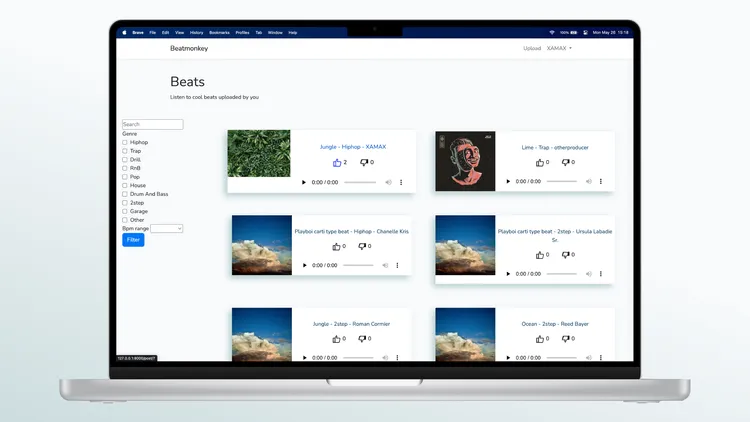Image resolution: width=750 pixels, height=422 pixels.
Task: Click thumbs up on Lime - Trap beat
Action: pos(541,162)
